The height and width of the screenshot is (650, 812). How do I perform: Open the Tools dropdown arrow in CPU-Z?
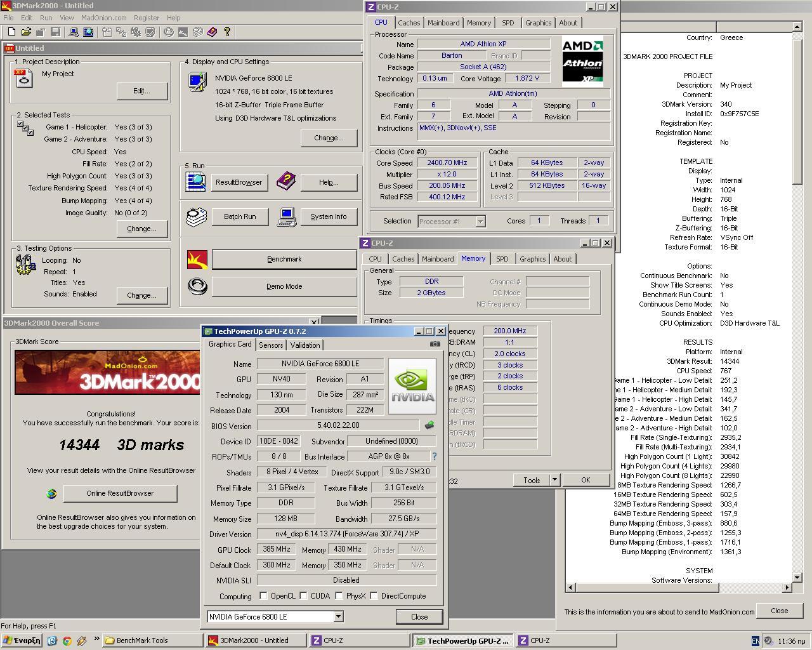coord(554,480)
